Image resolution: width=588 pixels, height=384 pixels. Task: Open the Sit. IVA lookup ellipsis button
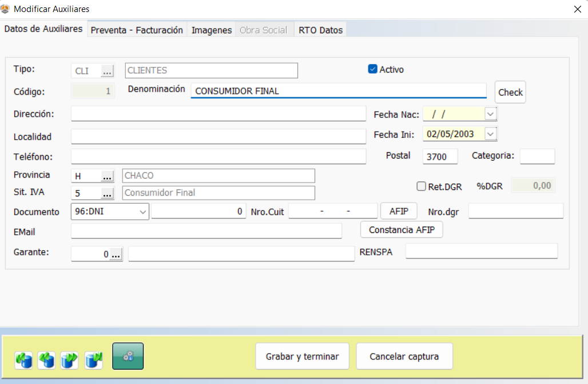(108, 193)
